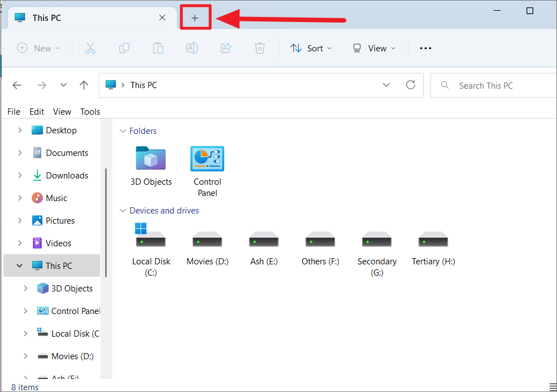The image size is (557, 392).
Task: Switch to details view icon in status bar
Action: point(552,387)
